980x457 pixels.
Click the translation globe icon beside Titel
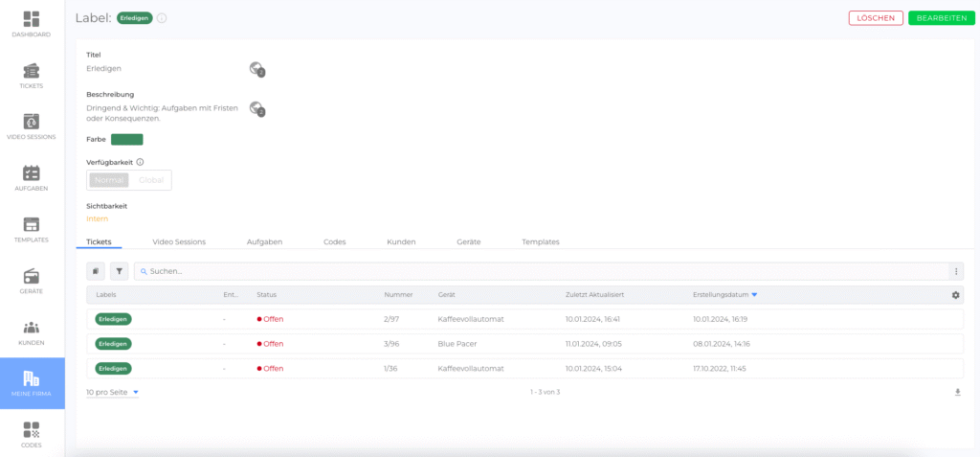256,69
